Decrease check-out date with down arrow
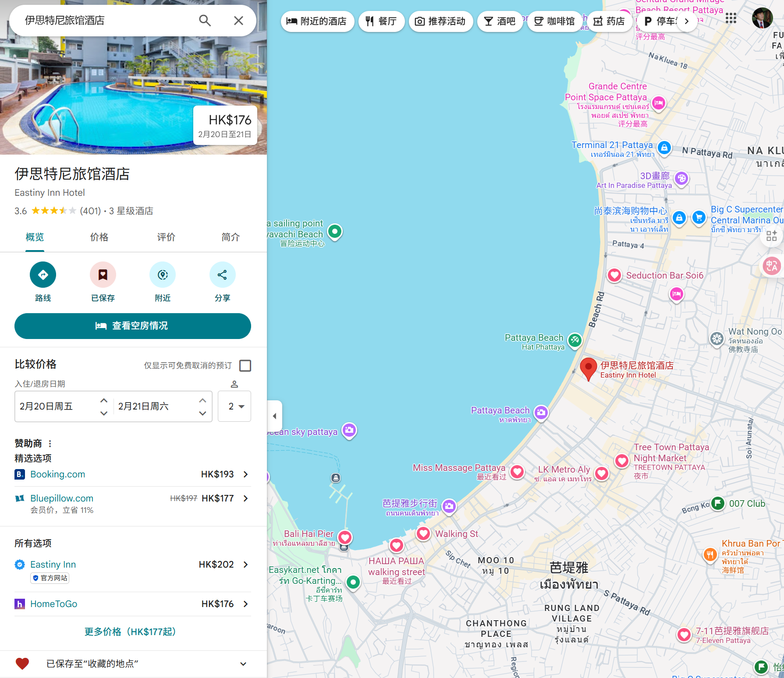This screenshot has height=678, width=784. tap(202, 413)
